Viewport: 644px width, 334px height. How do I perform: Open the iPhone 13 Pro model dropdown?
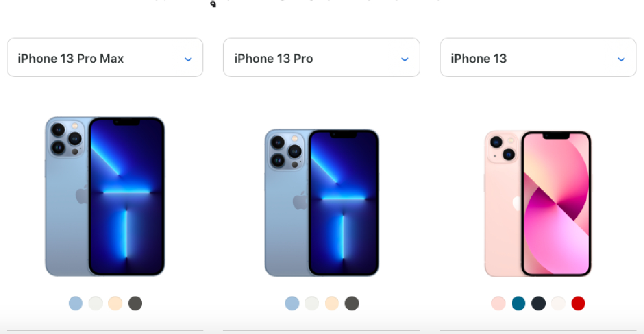pos(321,57)
